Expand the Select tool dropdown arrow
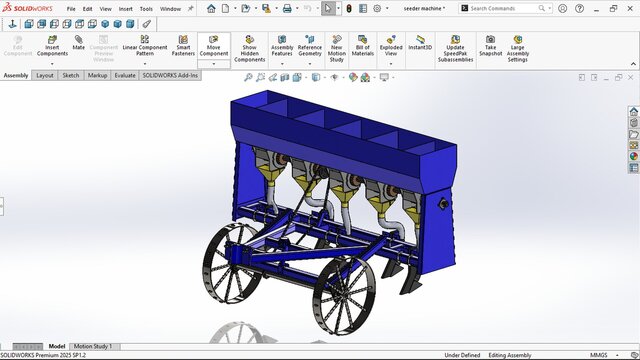The width and height of the screenshot is (640, 360). point(338,8)
